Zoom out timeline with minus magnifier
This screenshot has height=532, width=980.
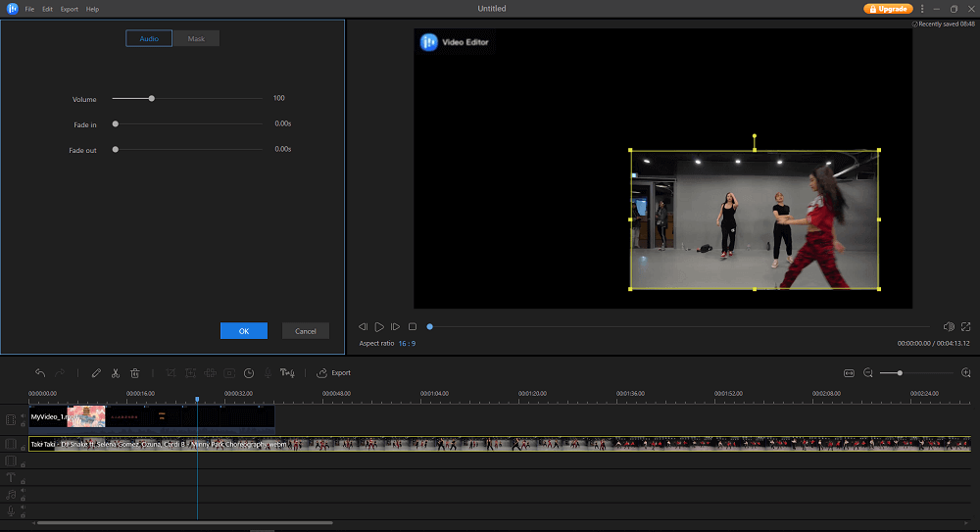(x=867, y=373)
